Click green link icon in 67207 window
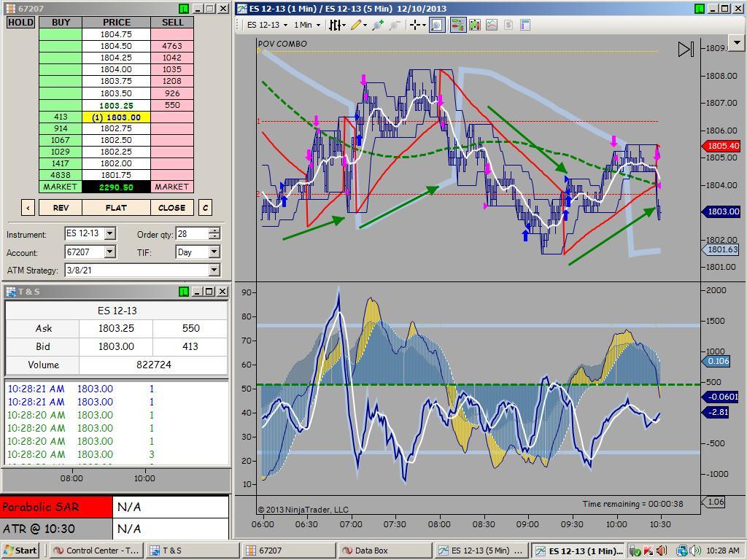747x560 pixels. (x=184, y=9)
